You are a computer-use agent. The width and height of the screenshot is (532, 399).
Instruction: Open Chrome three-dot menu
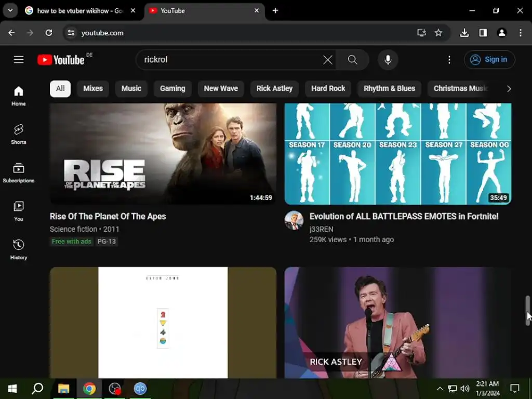click(x=521, y=33)
